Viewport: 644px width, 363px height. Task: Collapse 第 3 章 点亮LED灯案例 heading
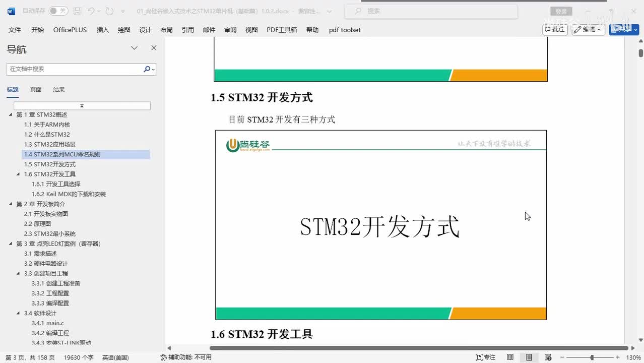11,244
